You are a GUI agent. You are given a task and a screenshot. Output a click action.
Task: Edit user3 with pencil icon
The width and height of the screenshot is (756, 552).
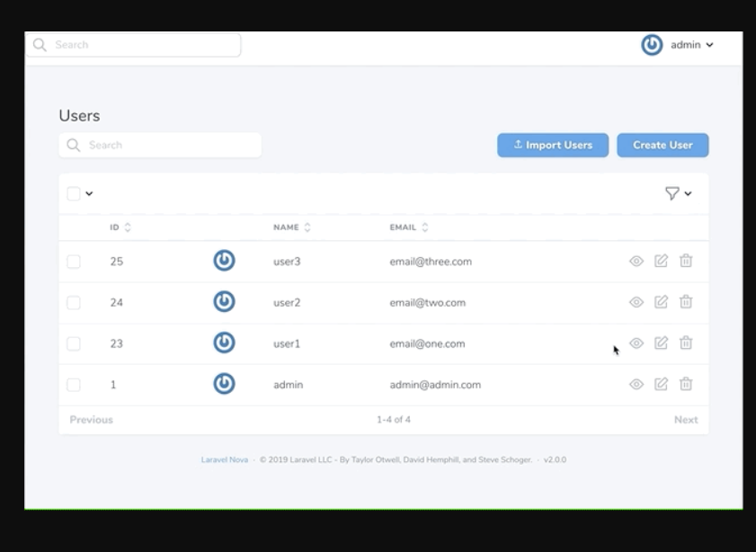click(x=661, y=261)
